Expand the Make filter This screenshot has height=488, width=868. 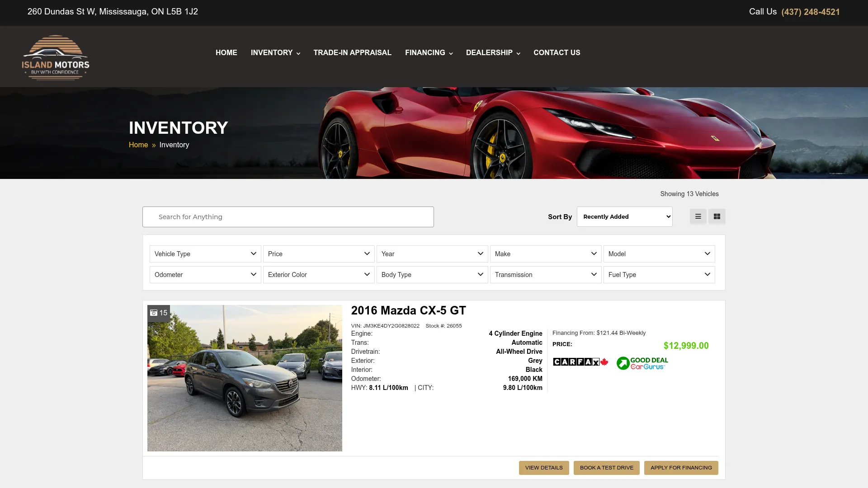(546, 254)
